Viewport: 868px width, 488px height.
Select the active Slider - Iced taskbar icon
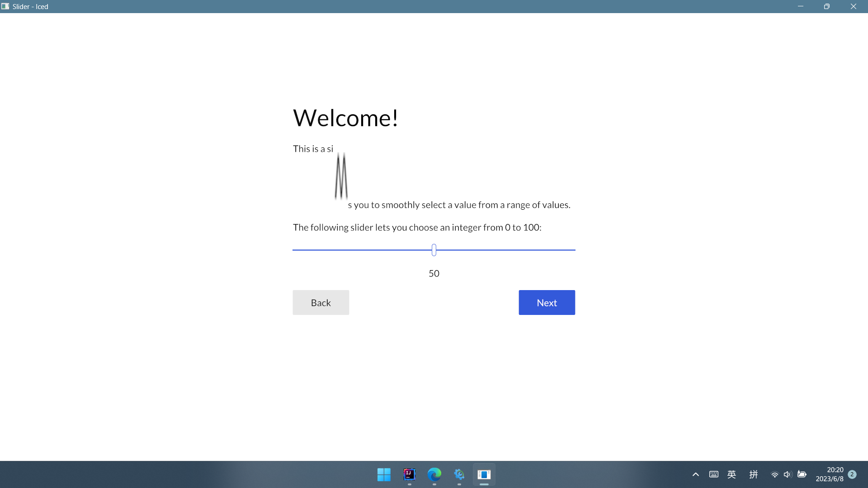(484, 475)
